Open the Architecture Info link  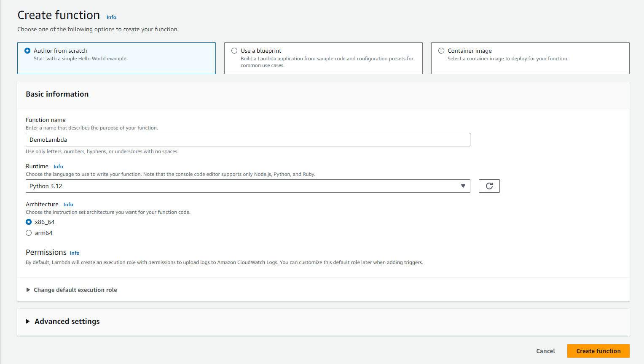(68, 205)
